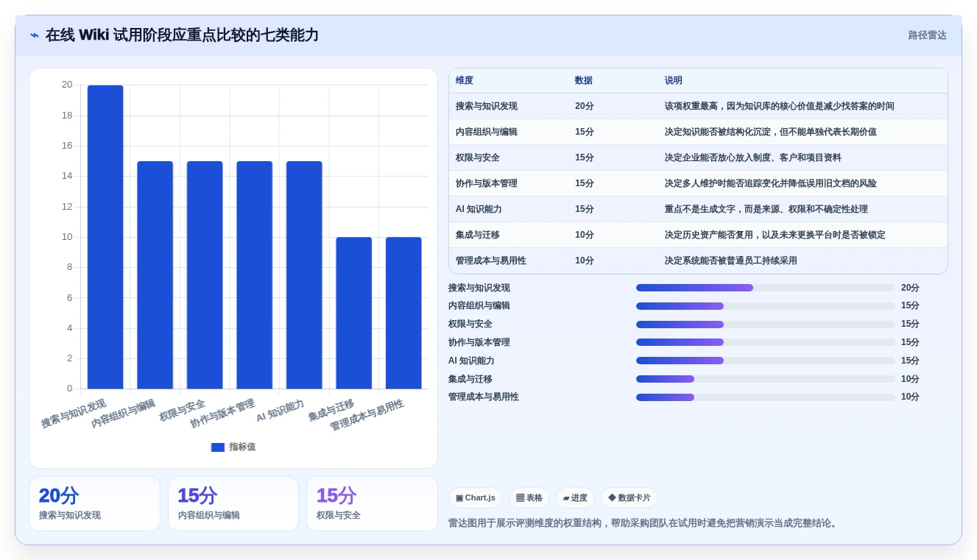977x560 pixels.
Task: Click the 管理成本与易用性 progress bar
Action: [x=766, y=397]
